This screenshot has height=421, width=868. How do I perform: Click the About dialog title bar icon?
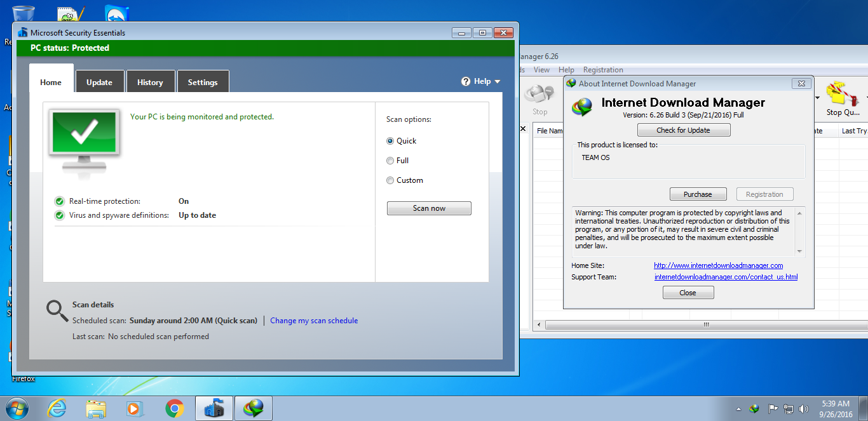pyautogui.click(x=571, y=83)
